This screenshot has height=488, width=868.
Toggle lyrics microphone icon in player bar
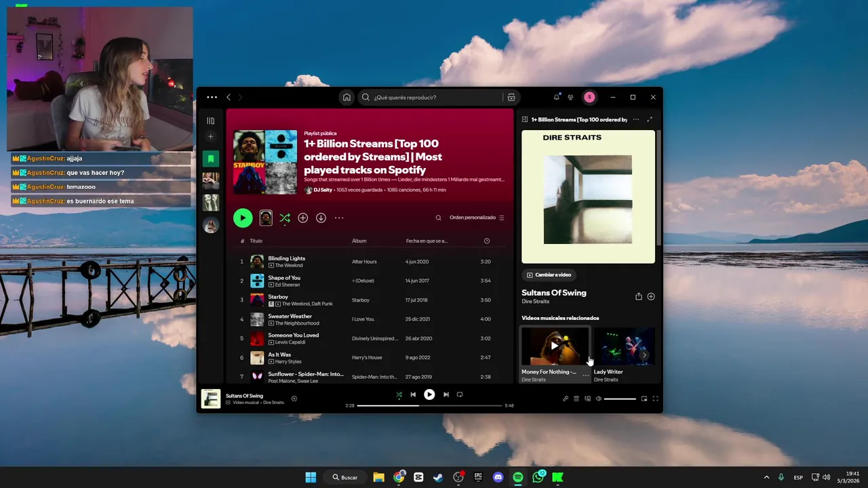point(566,399)
